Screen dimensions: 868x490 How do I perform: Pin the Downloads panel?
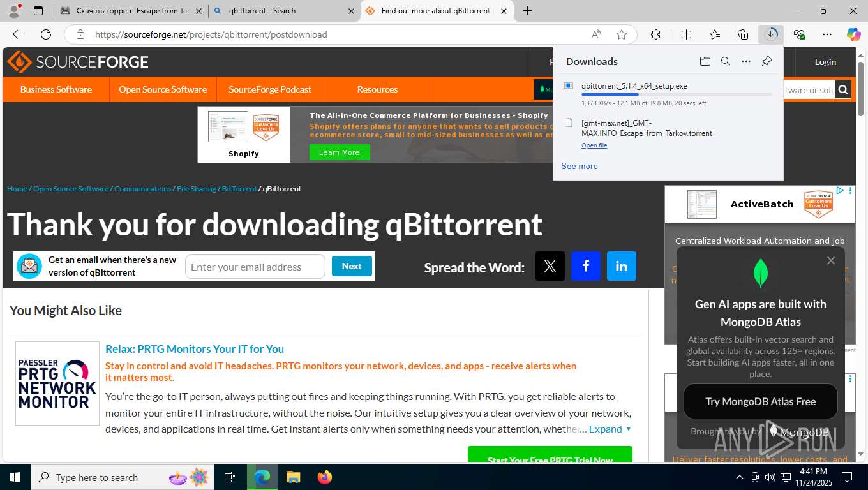pos(767,61)
